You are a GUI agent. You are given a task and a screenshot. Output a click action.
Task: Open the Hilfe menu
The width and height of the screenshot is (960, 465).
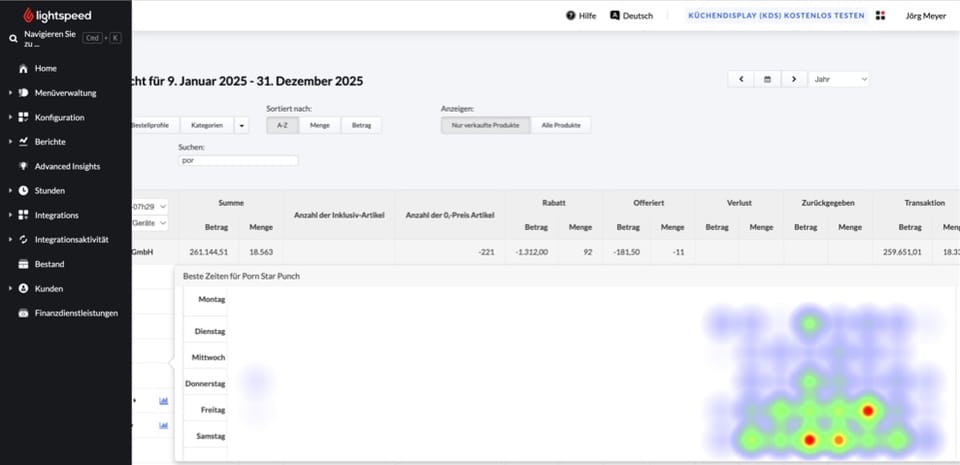pyautogui.click(x=580, y=16)
